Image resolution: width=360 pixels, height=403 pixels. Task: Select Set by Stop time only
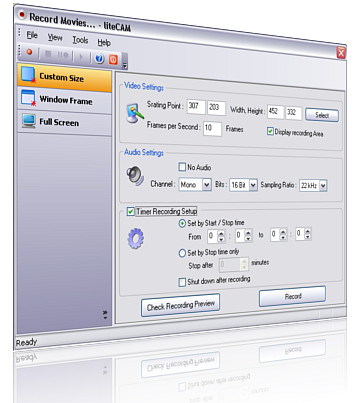tap(182, 253)
